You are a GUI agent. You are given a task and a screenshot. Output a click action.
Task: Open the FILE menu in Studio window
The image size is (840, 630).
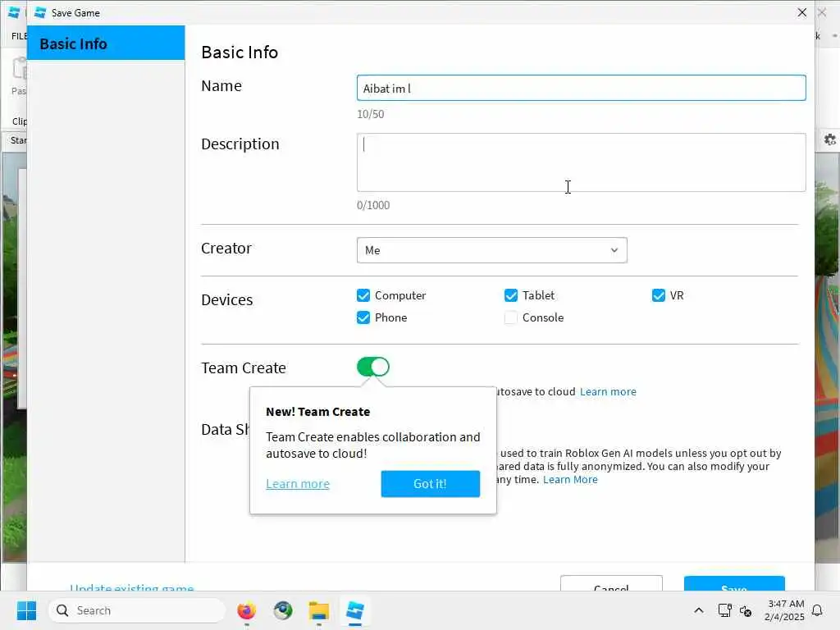point(19,36)
